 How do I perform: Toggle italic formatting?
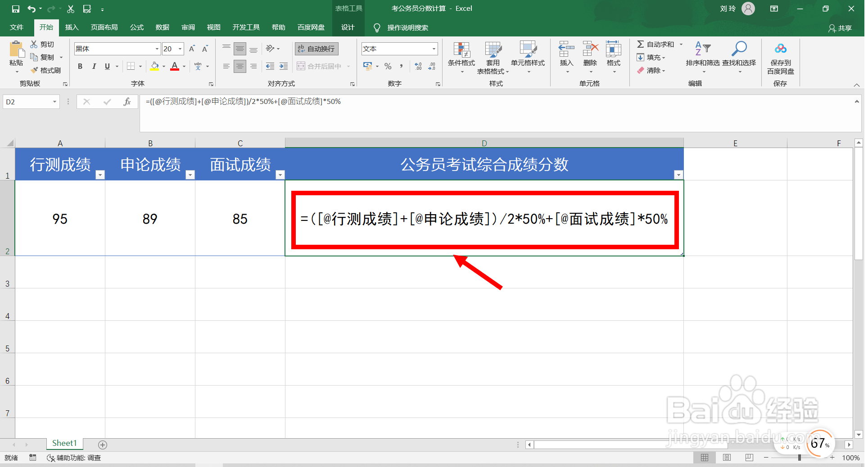(94, 66)
